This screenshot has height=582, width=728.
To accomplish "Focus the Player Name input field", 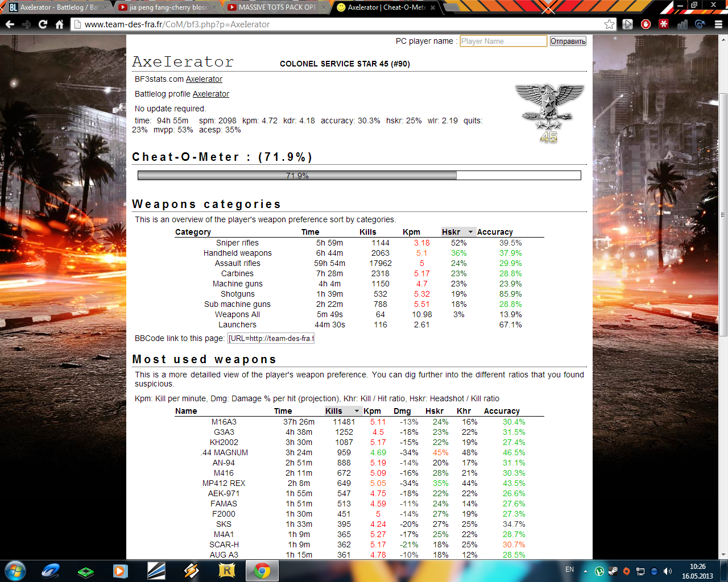I will [x=503, y=41].
